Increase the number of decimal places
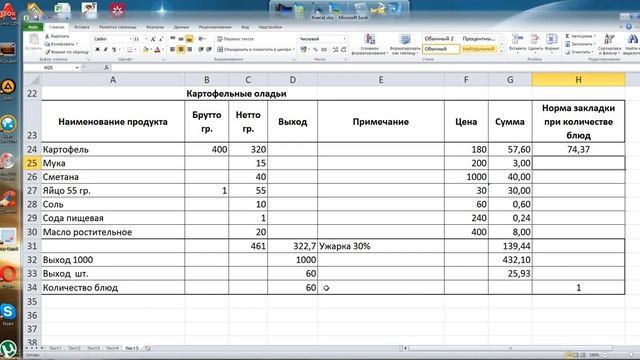The height and width of the screenshot is (360, 640). click(x=335, y=49)
